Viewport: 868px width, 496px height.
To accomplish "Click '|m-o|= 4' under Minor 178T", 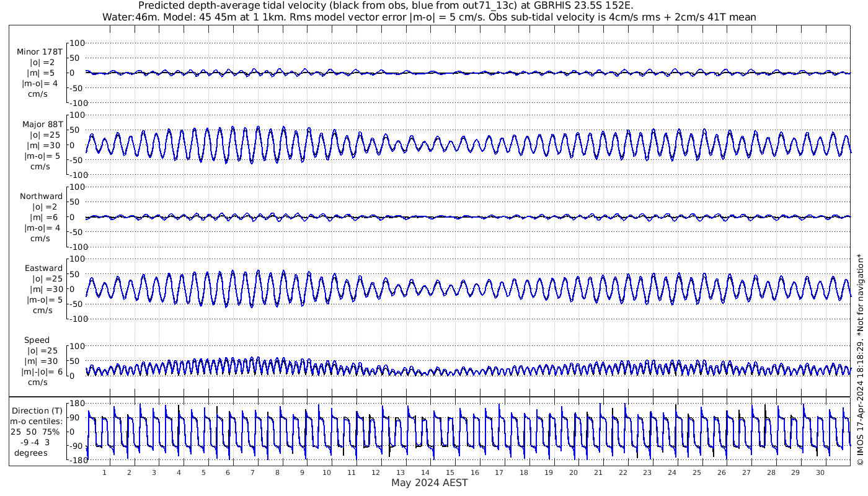I will pos(40,83).
